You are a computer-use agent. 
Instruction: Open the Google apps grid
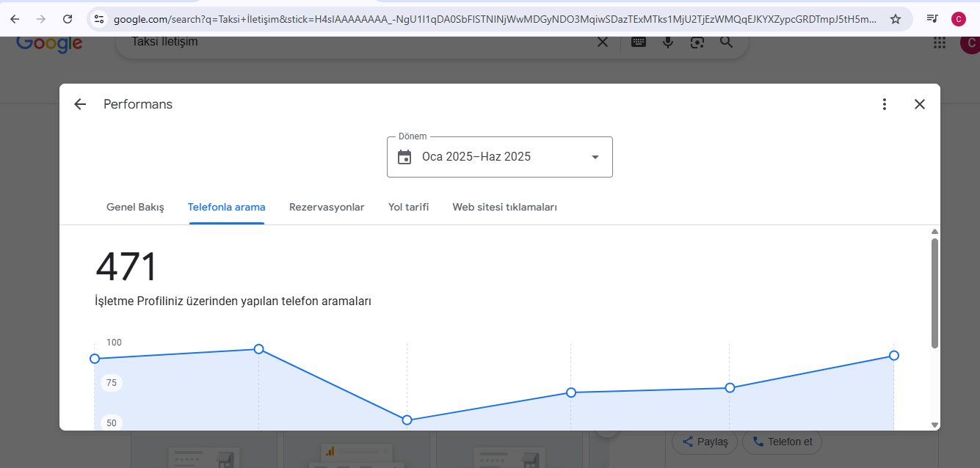click(940, 43)
